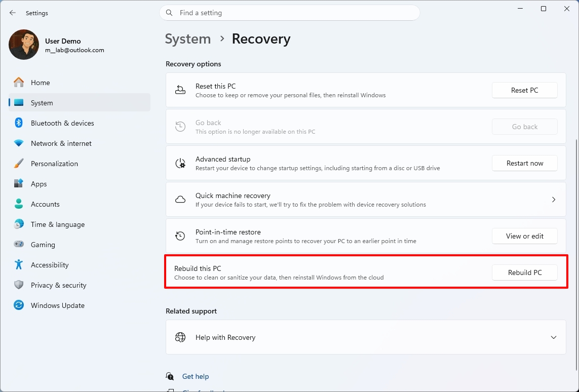Click the Recovery page title
The image size is (579, 392).
pos(261,39)
